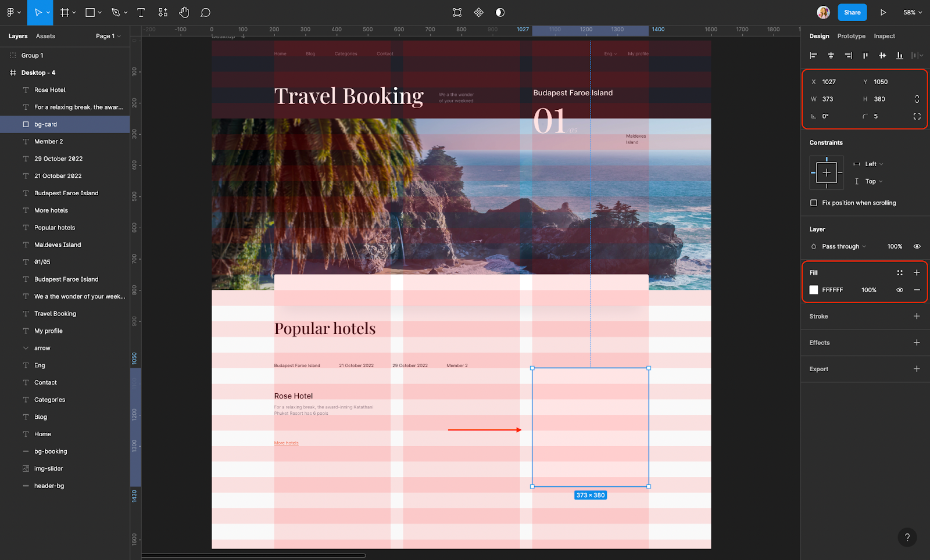Click the white fill color swatch

click(814, 290)
